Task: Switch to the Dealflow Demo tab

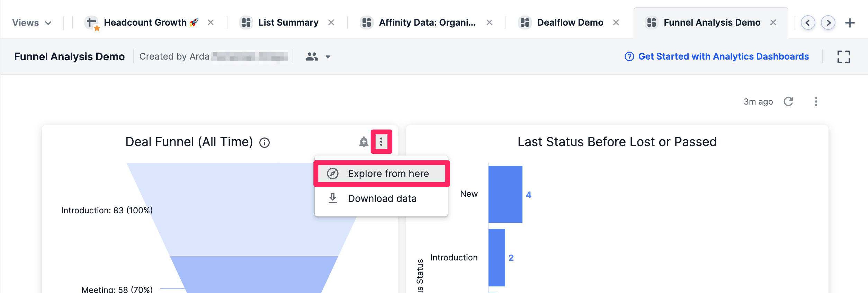Action: (x=569, y=22)
